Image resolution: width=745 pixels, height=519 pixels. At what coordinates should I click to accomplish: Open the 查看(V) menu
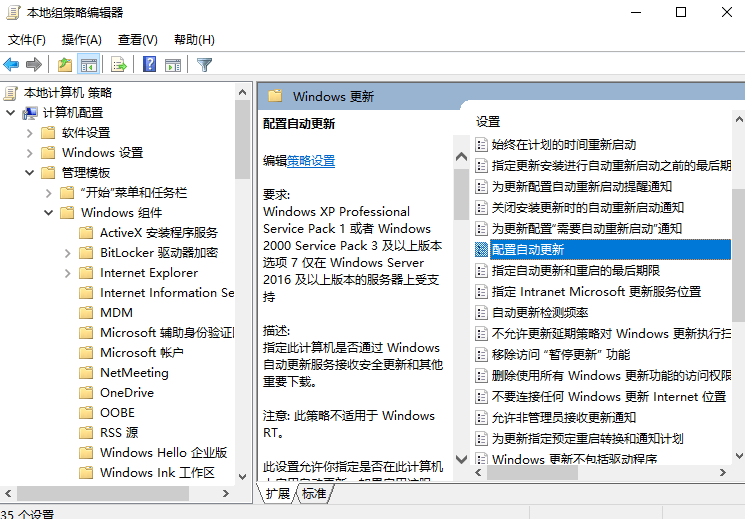click(x=138, y=39)
